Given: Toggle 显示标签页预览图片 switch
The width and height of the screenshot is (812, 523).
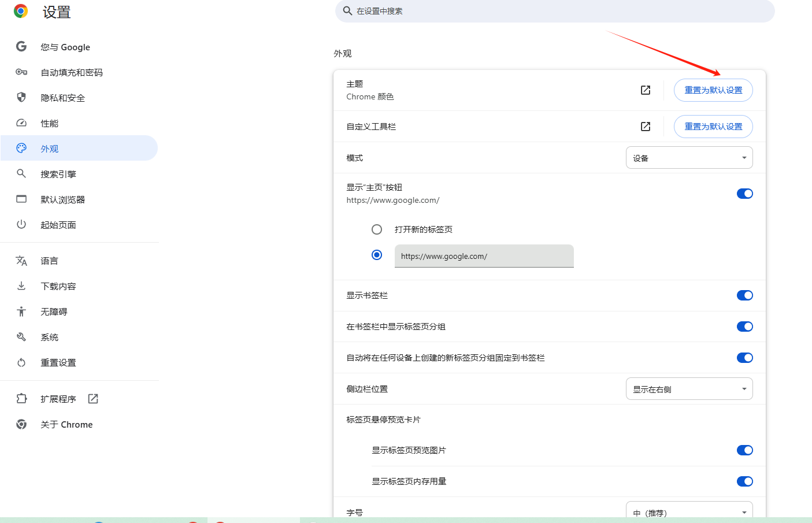Looking at the screenshot, I should pos(744,450).
